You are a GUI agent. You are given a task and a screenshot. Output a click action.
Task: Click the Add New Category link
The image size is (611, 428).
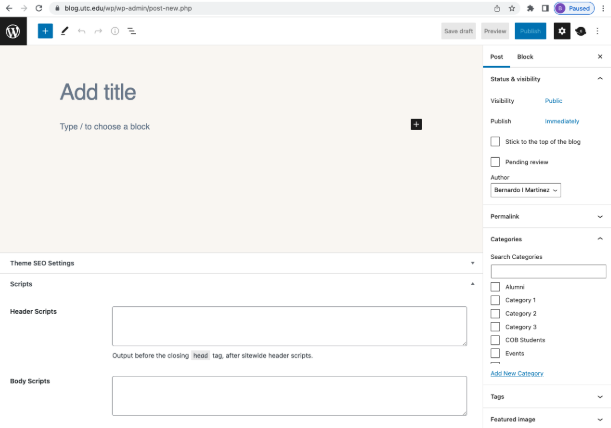[x=517, y=373]
